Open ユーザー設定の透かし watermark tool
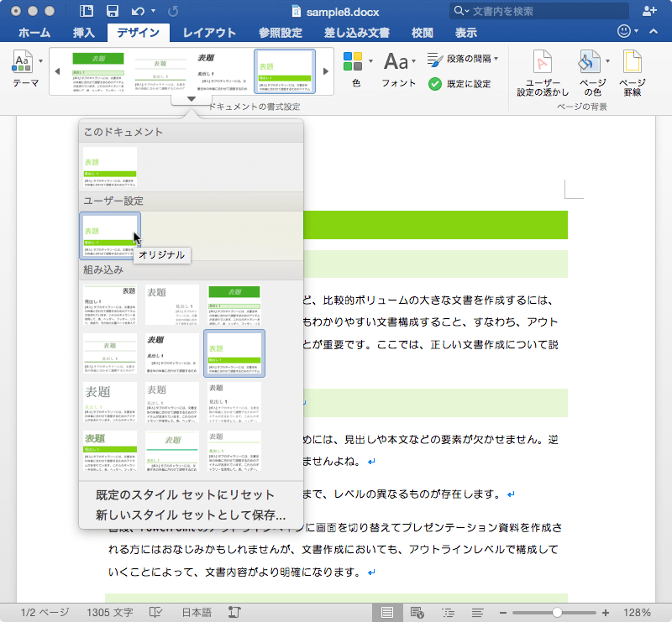Image resolution: width=672 pixels, height=622 pixels. pos(543,73)
